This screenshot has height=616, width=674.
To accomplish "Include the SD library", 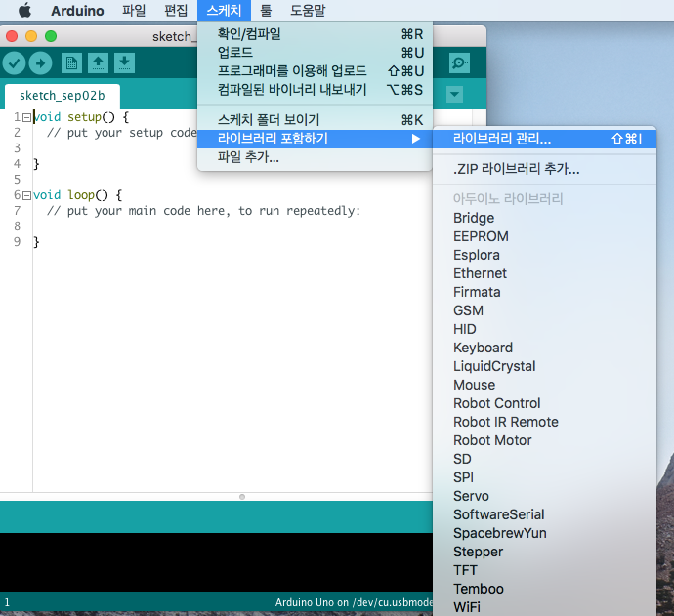I will [x=544, y=459].
